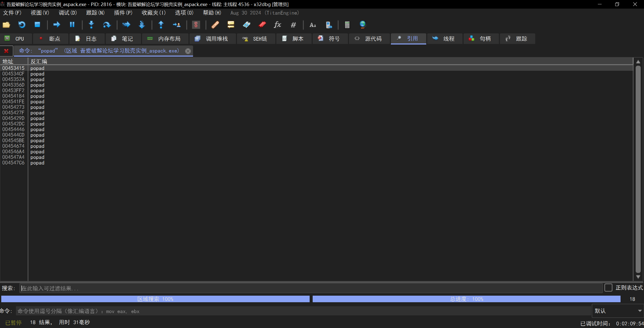Click the 区域搜索 progress bar
Viewport: 644px width, 328px height.
coord(155,299)
